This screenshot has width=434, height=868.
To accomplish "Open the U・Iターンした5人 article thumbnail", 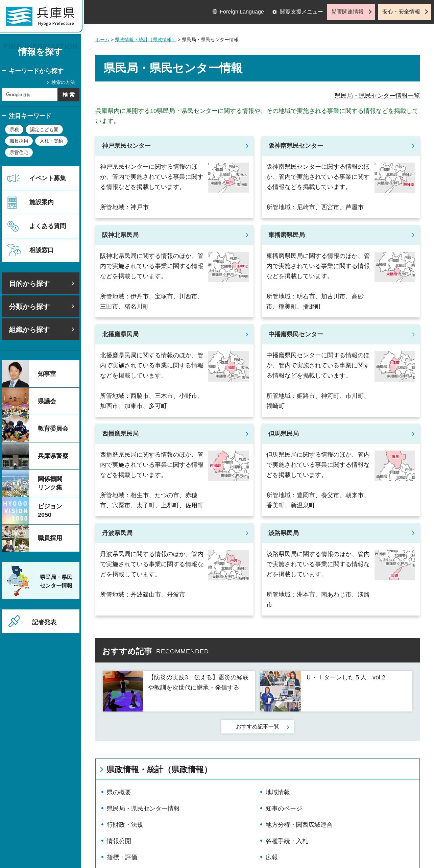I will tap(281, 691).
